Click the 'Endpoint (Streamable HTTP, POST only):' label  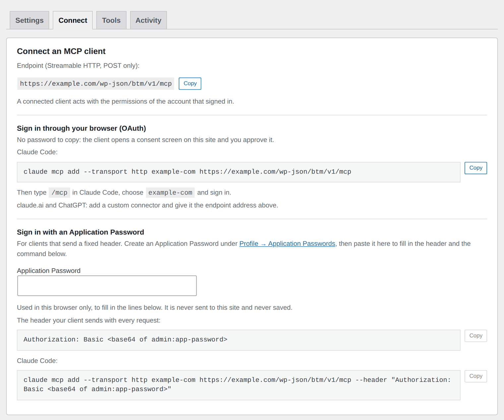click(78, 66)
